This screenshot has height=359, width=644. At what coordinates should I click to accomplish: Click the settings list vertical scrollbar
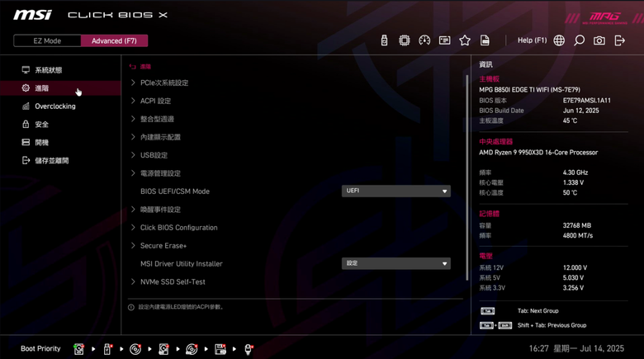tap(467, 177)
